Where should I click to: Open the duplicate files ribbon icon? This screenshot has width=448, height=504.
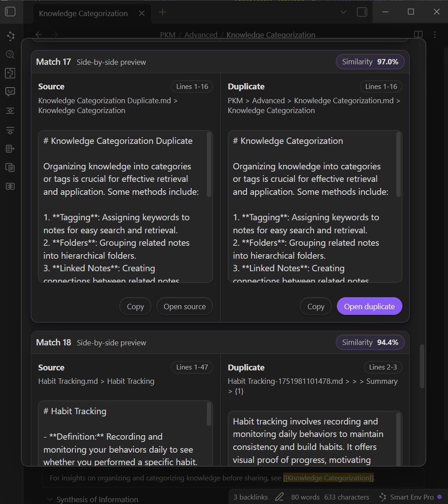click(10, 168)
